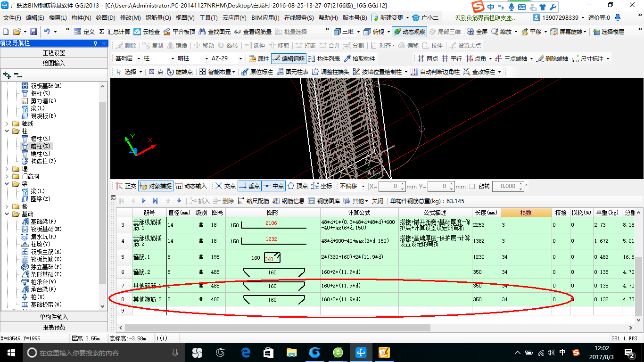
Task: Expand the 门窗洞 tree folder
Action: pyautogui.click(x=7, y=176)
